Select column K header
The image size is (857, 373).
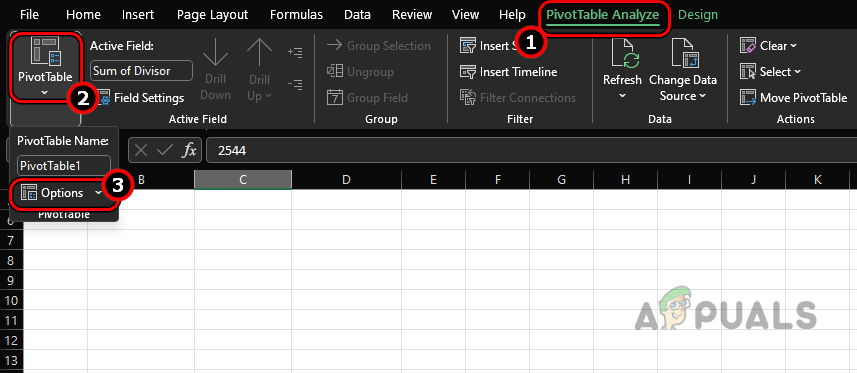coord(817,179)
